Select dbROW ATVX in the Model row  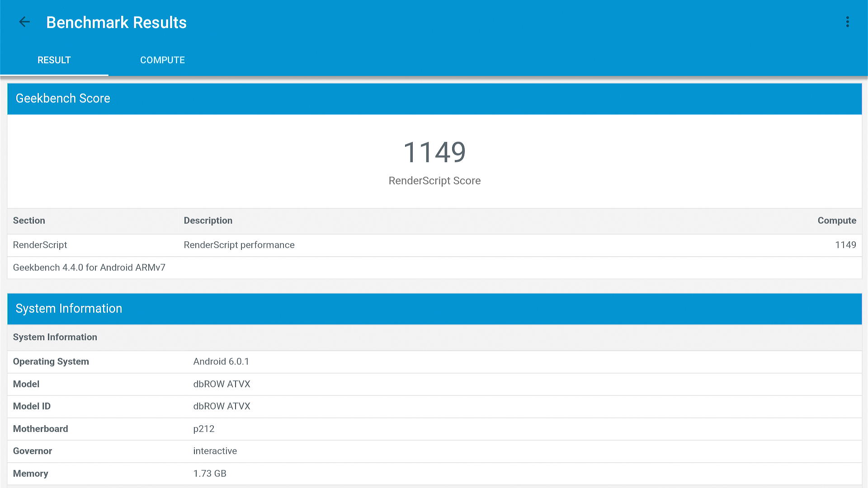(x=222, y=384)
